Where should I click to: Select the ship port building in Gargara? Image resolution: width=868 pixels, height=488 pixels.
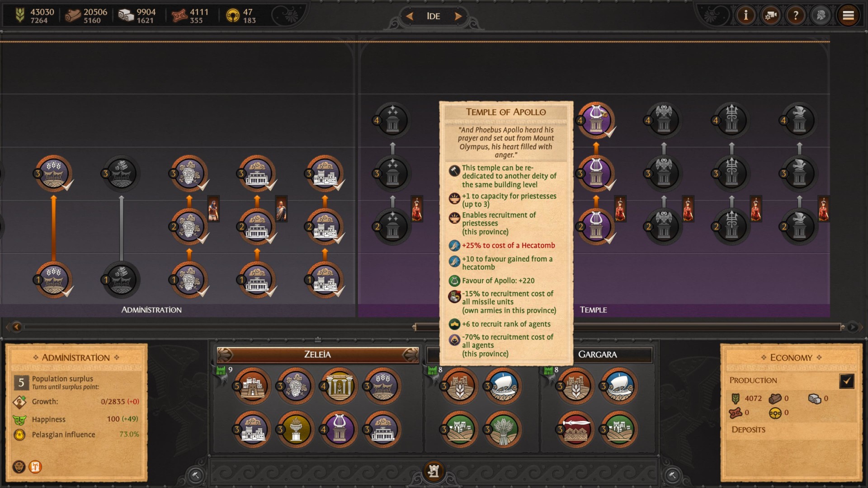point(619,386)
